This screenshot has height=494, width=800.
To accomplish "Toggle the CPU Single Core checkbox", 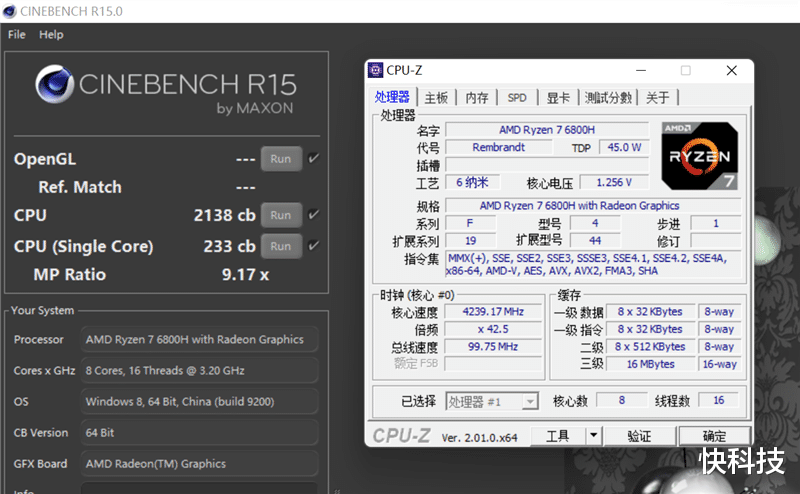I will pos(314,246).
